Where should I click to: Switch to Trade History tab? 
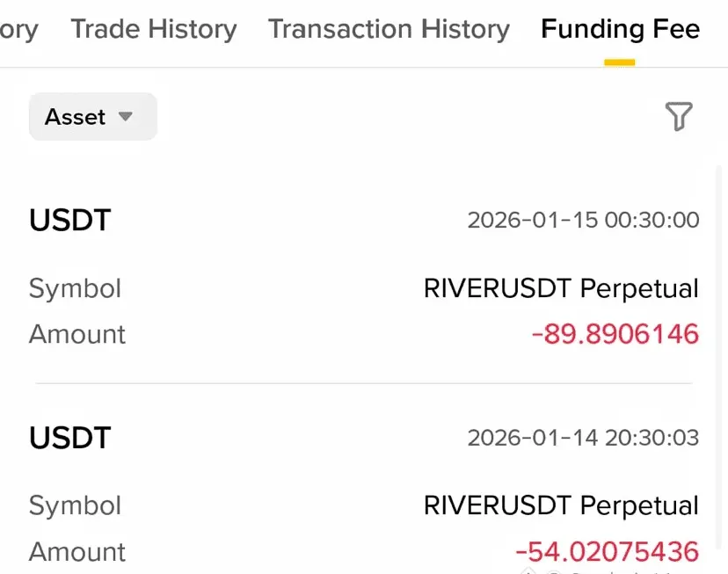(x=154, y=29)
